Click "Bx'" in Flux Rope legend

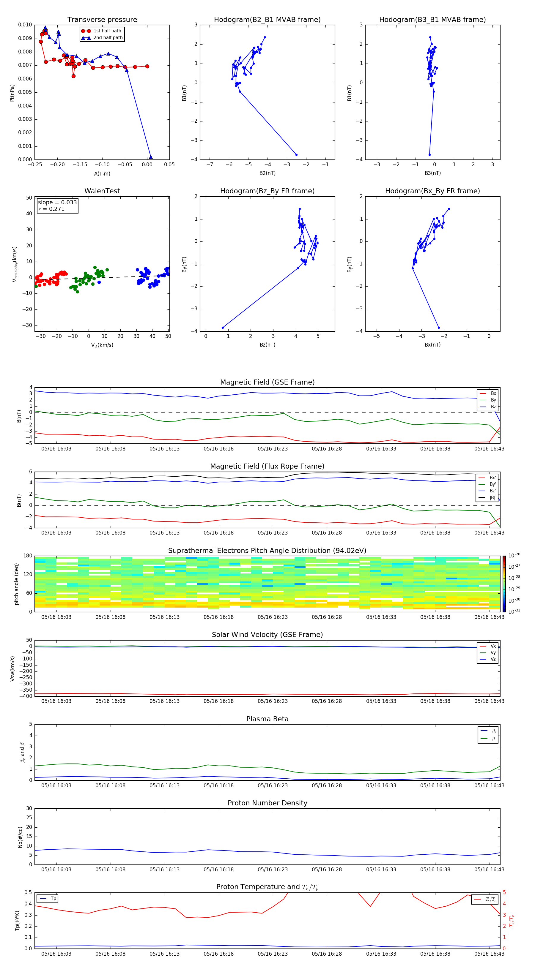487,478
